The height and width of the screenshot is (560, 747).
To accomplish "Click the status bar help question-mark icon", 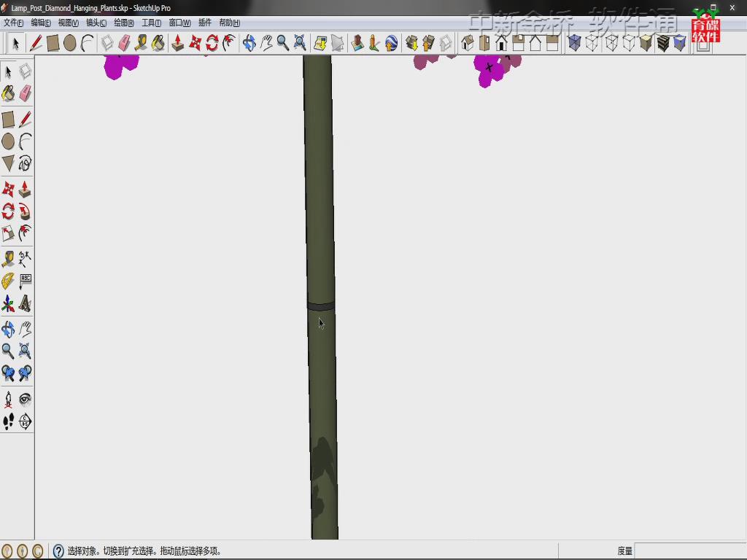I will tap(58, 551).
